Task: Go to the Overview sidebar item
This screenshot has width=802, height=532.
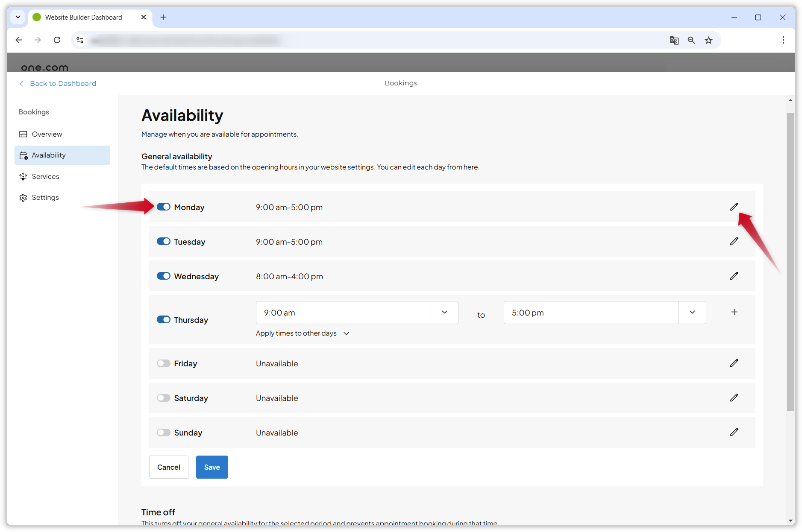Action: pos(47,134)
